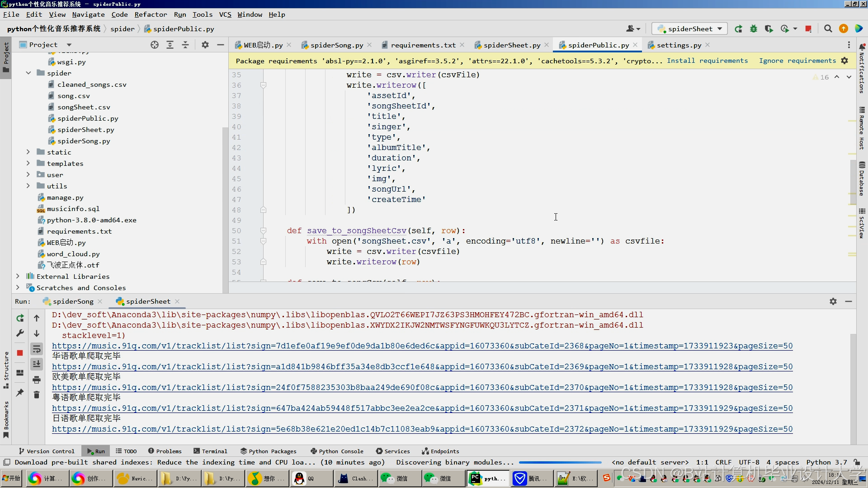The image size is (868, 488).
Task: Rerun spiderSheet from the run panel
Action: pos(20,318)
